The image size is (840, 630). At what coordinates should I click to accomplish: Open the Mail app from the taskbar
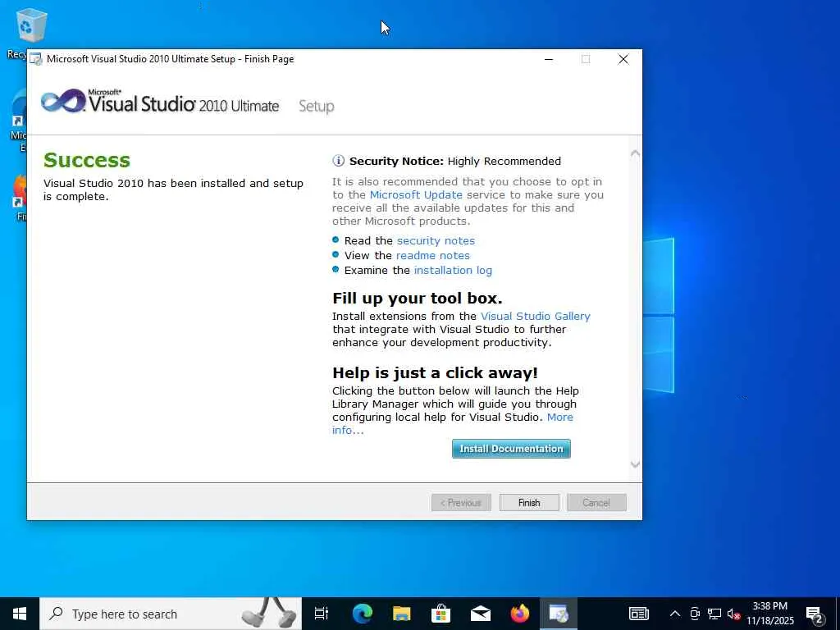click(x=481, y=614)
